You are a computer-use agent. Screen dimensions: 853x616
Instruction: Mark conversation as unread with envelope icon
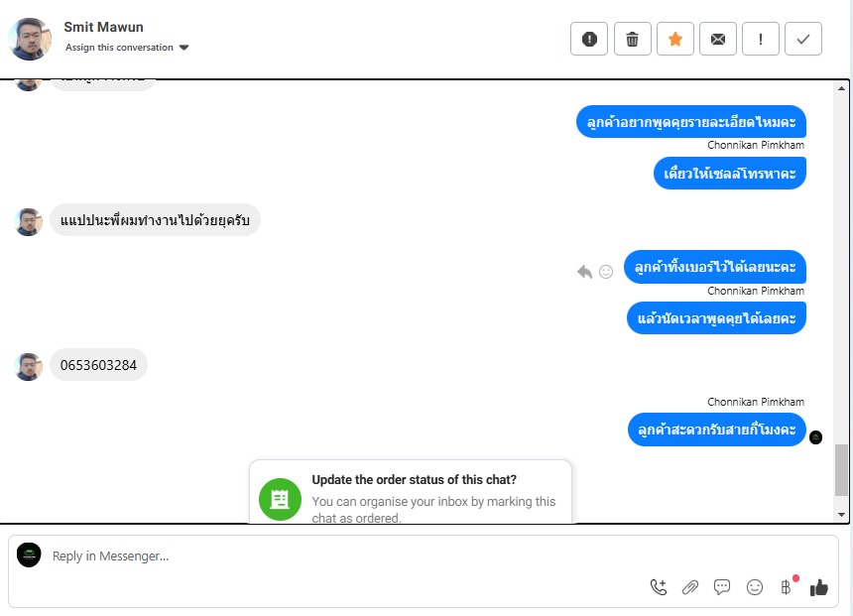pos(717,39)
